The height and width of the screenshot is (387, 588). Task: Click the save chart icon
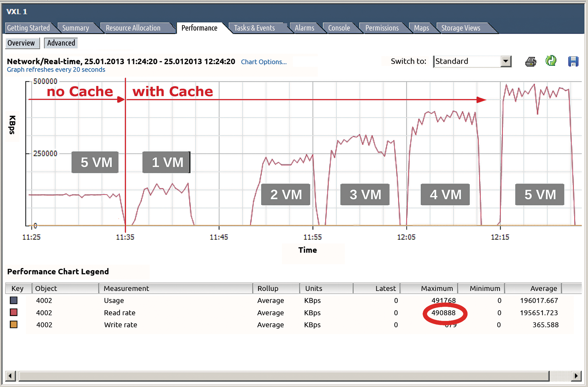point(573,61)
